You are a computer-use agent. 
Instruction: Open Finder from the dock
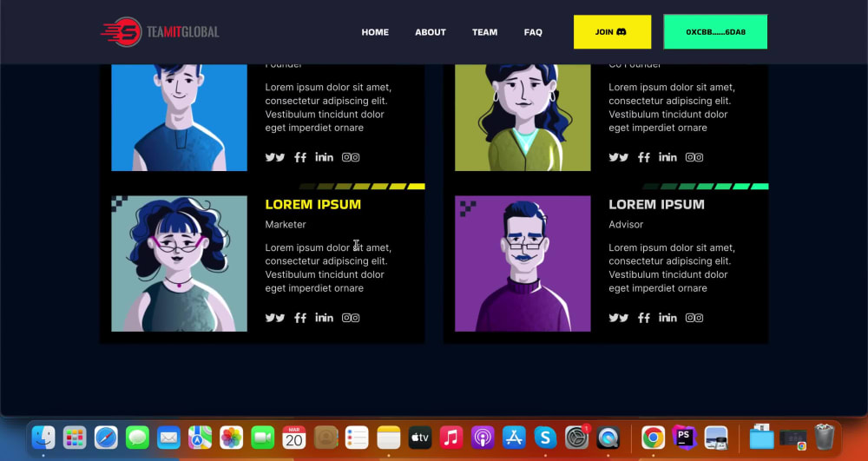pos(43,438)
